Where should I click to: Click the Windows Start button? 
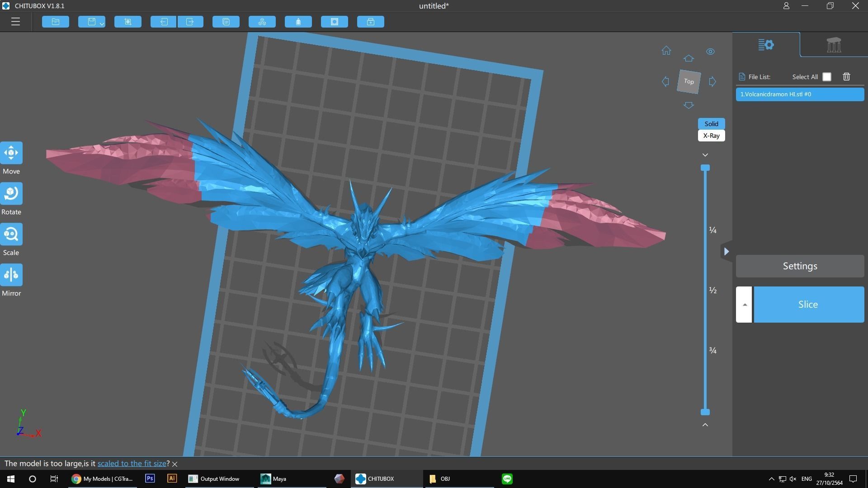coord(11,479)
